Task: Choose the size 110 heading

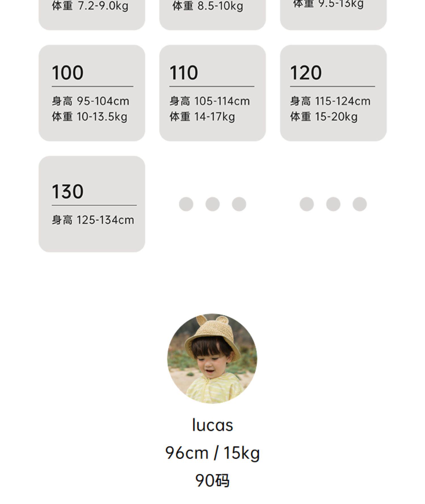Action: click(184, 73)
